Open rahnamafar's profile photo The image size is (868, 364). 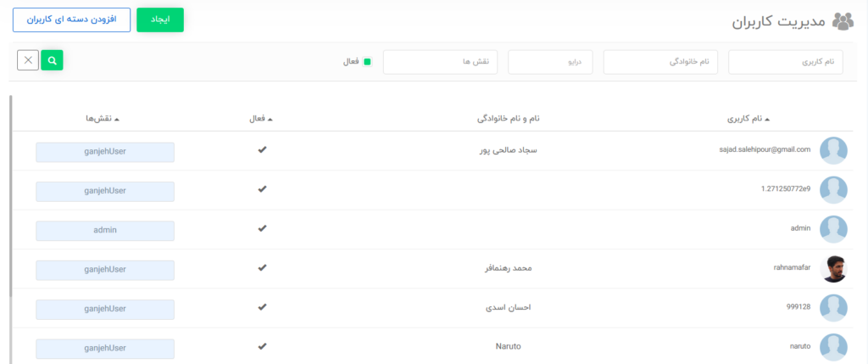tap(833, 269)
